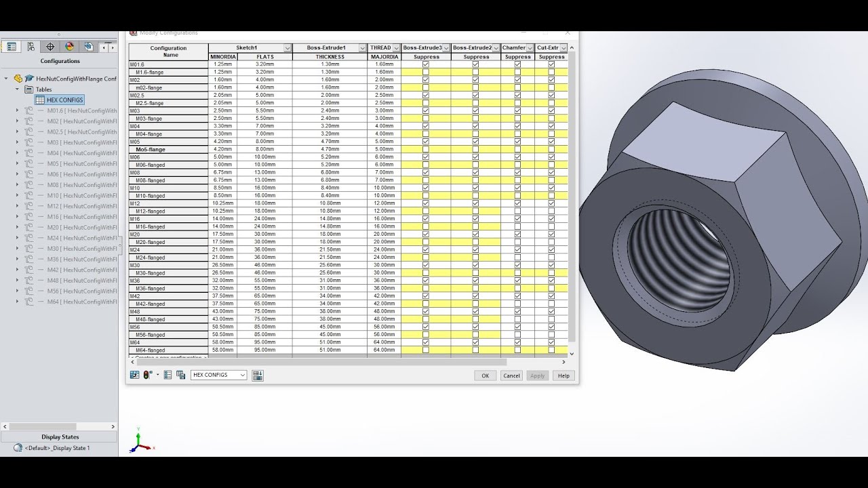Viewport: 868px width, 488px height.
Task: Click the traffic light rebuild icon
Action: [x=147, y=375]
